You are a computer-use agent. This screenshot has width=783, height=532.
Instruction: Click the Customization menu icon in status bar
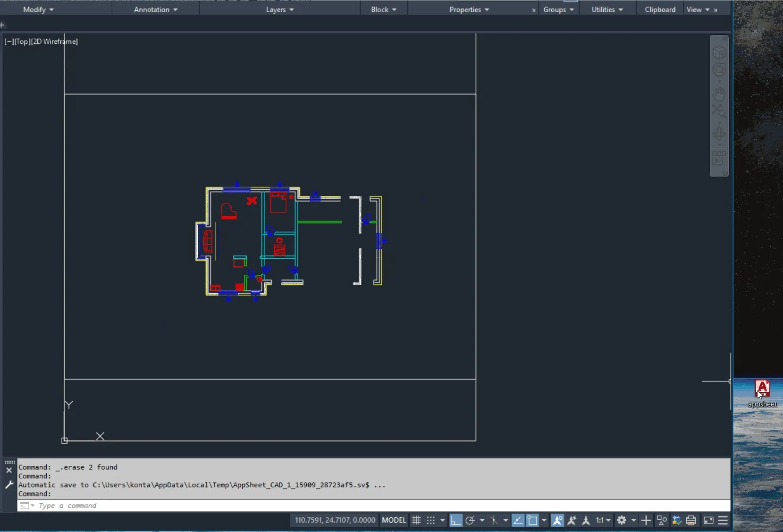(723, 520)
